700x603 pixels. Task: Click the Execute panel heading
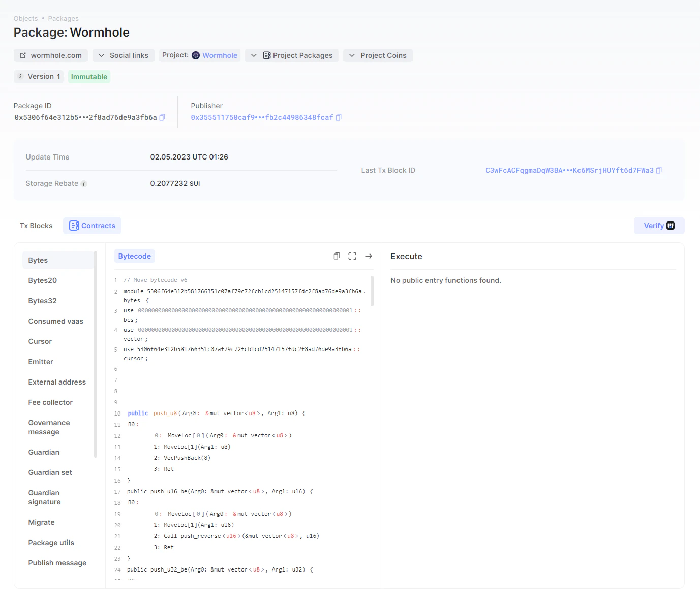click(406, 256)
